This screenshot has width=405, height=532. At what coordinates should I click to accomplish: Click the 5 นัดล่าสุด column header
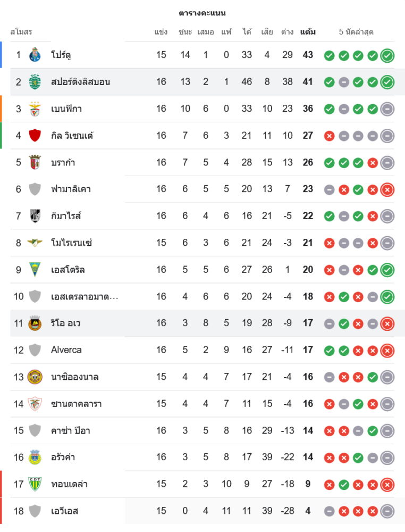pos(356,32)
